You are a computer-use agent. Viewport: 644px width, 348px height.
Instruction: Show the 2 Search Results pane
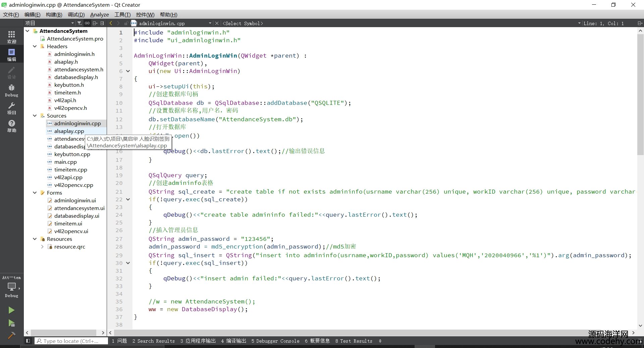click(154, 341)
